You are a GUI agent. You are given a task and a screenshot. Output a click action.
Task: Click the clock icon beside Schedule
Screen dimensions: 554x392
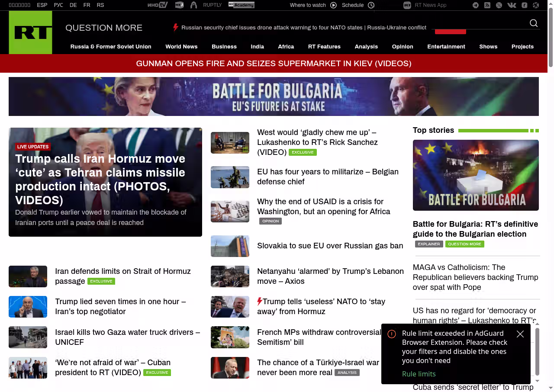(371, 5)
